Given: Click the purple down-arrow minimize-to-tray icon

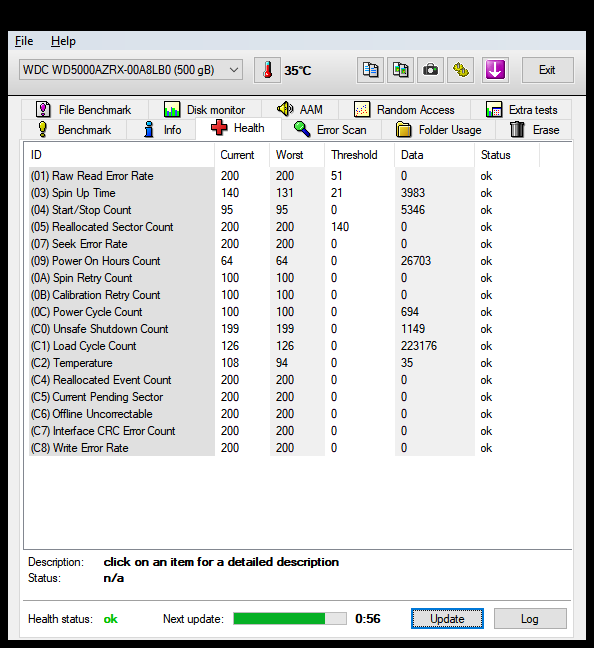Looking at the screenshot, I should 495,70.
